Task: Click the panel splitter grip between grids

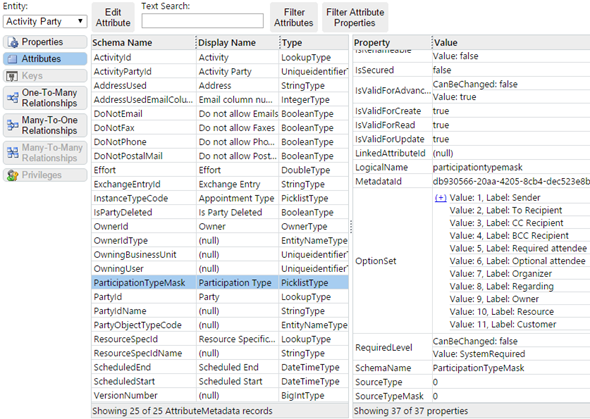Action: point(351,226)
